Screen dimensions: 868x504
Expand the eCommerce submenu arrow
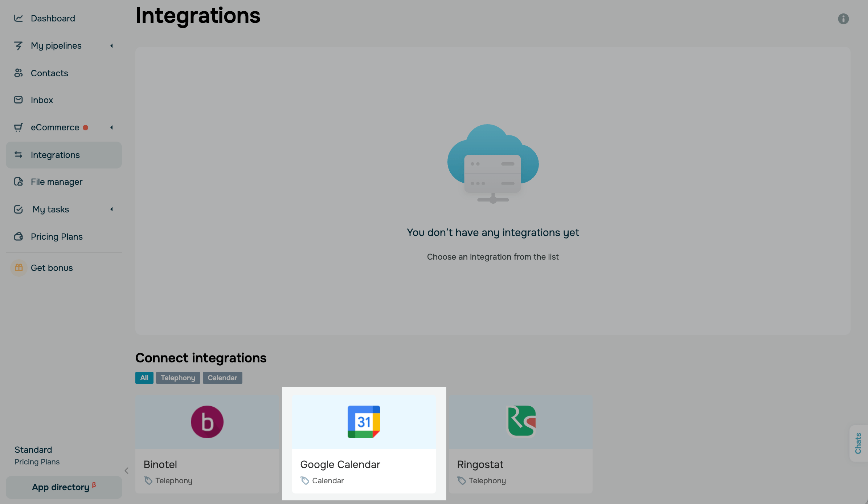pyautogui.click(x=112, y=127)
